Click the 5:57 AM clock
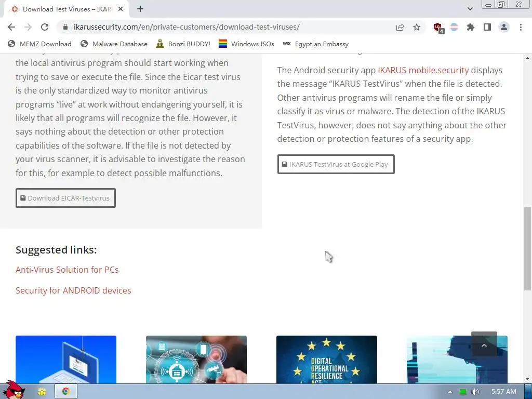This screenshot has width=532, height=399. pos(504,392)
